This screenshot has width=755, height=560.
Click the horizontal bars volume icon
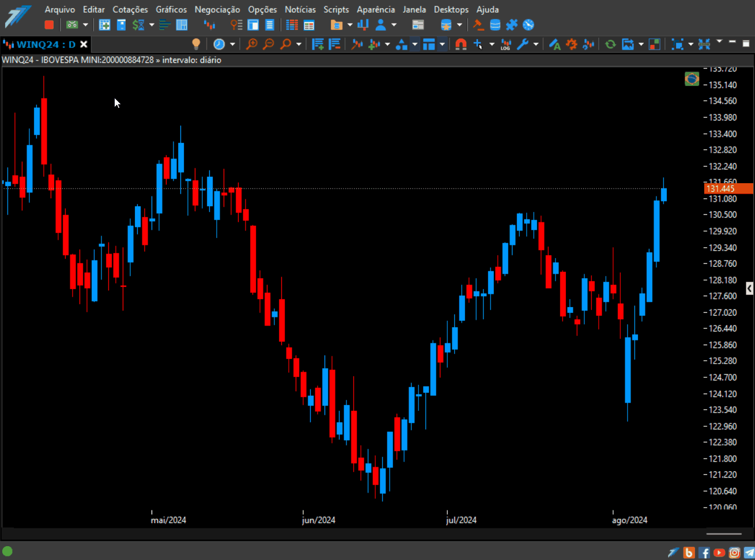(x=165, y=25)
